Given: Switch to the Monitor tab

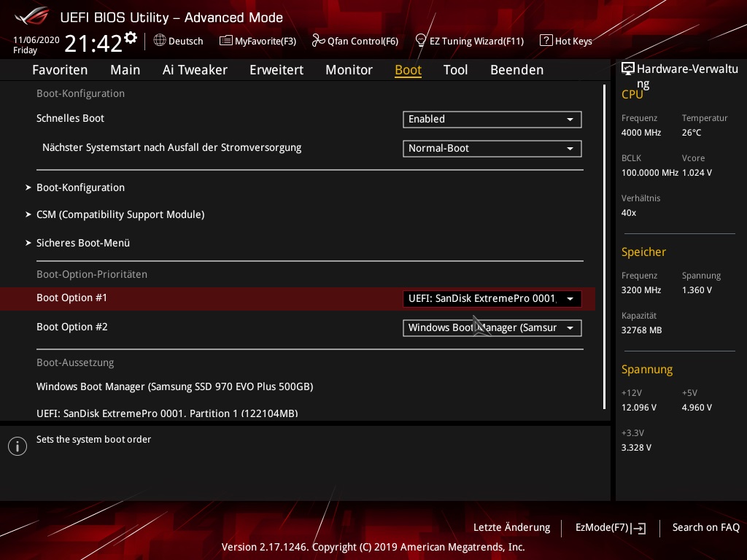Looking at the screenshot, I should point(349,70).
